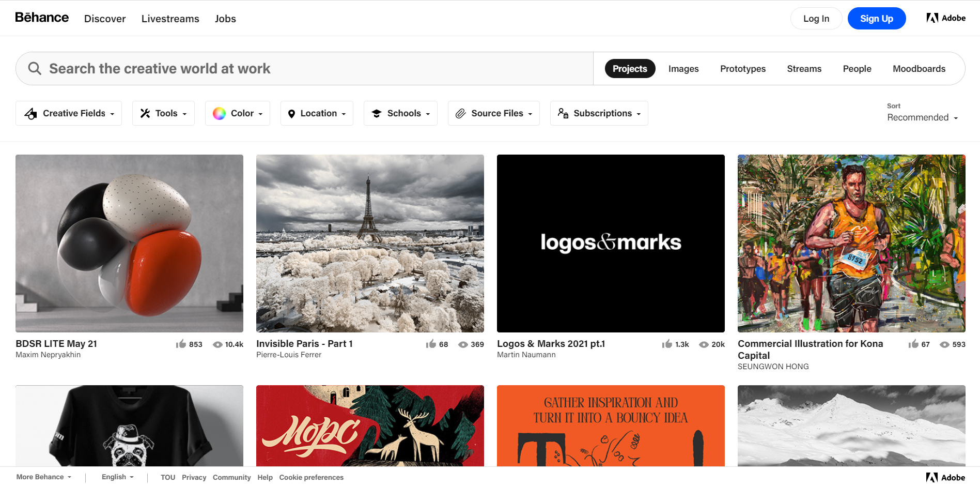Expand the Location filter
The width and height of the screenshot is (980, 486).
pyautogui.click(x=317, y=113)
